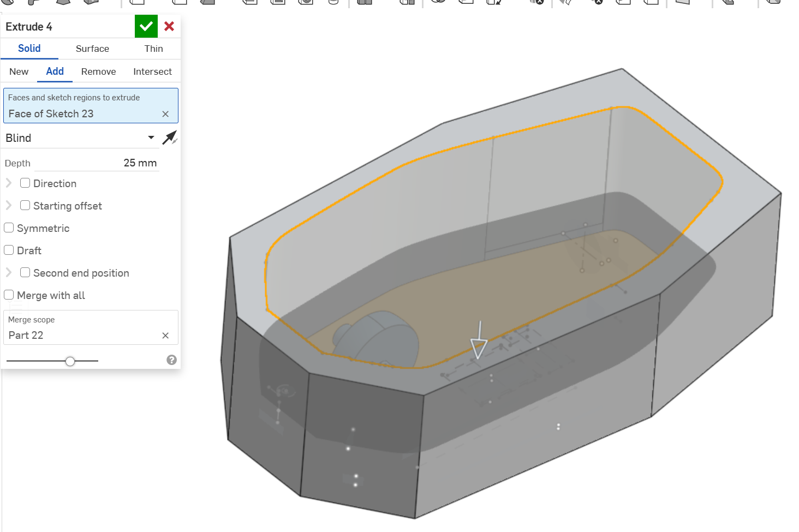Check the Merge with all option
Viewport: 799px width, 532px height.
(x=9, y=295)
